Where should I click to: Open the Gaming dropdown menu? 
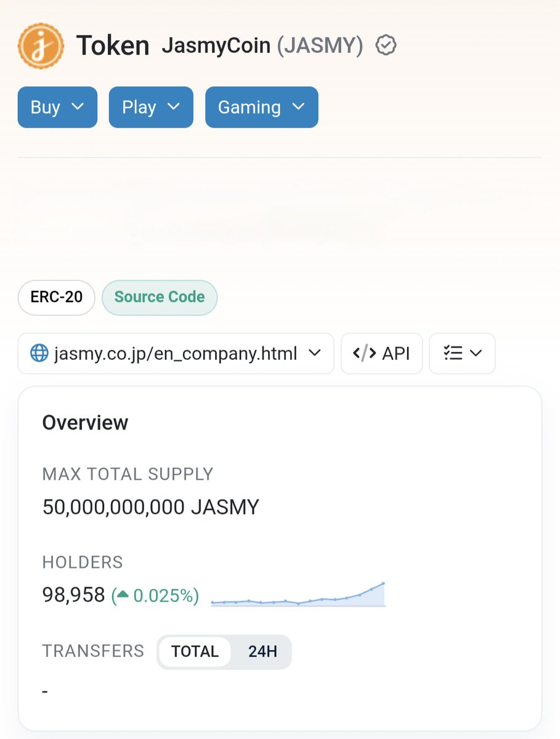[261, 107]
